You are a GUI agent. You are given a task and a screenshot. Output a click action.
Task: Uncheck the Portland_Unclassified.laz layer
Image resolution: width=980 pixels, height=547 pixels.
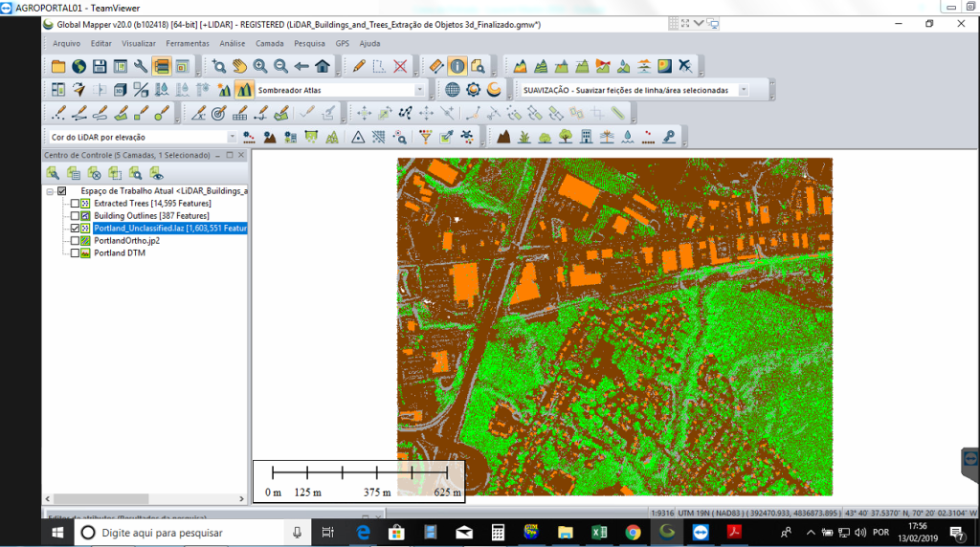76,229
